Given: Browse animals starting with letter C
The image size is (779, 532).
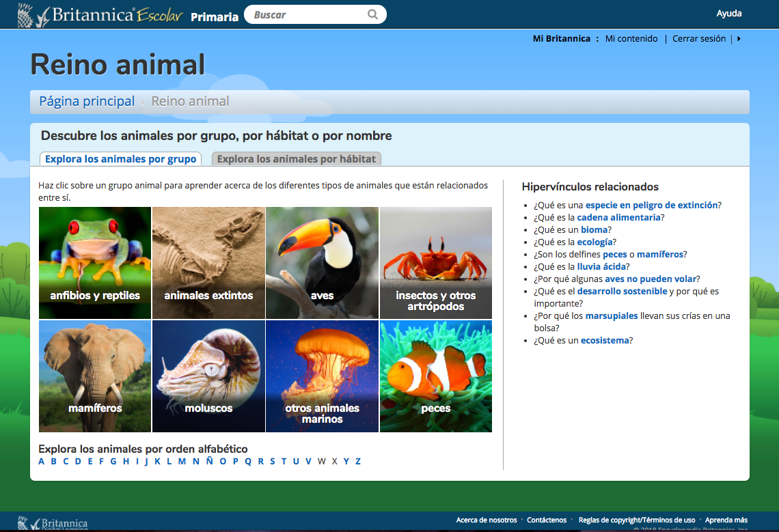Looking at the screenshot, I should [66, 462].
